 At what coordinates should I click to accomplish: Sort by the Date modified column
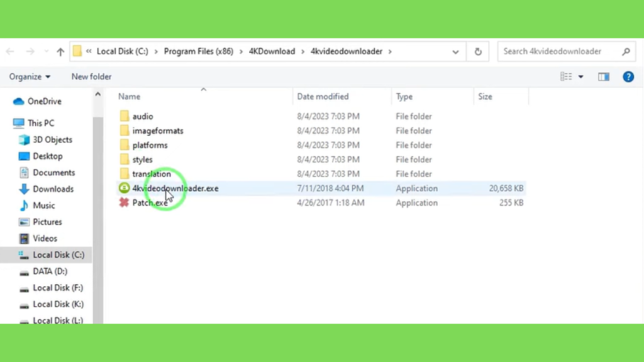323,96
